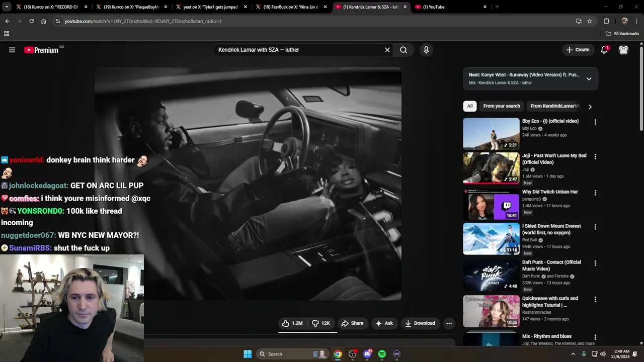644x362 pixels.
Task: Share the video
Action: (x=352, y=323)
